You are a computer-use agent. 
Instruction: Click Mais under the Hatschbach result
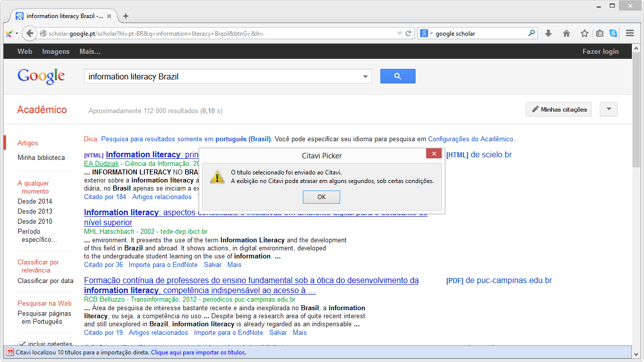coord(234,264)
